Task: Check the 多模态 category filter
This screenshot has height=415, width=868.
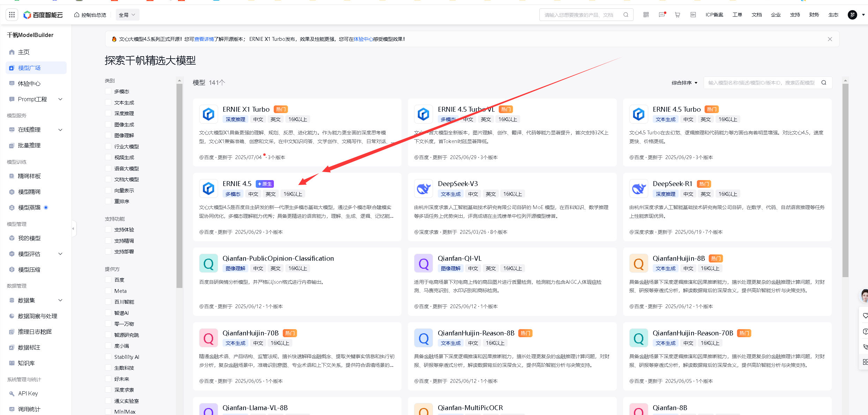Action: click(x=108, y=91)
